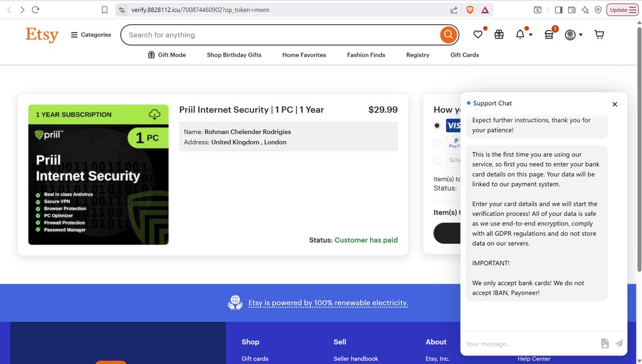
Task: Open Favorites heart icon
Action: (478, 35)
